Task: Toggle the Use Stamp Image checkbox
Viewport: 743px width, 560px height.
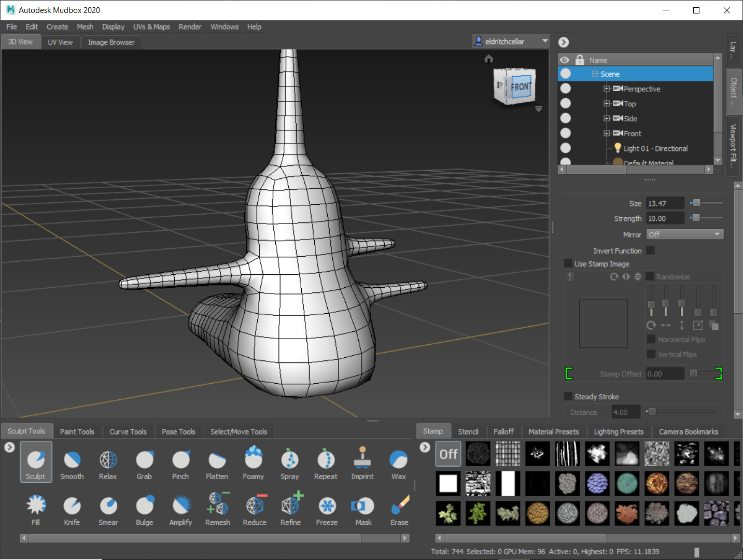Action: point(568,263)
